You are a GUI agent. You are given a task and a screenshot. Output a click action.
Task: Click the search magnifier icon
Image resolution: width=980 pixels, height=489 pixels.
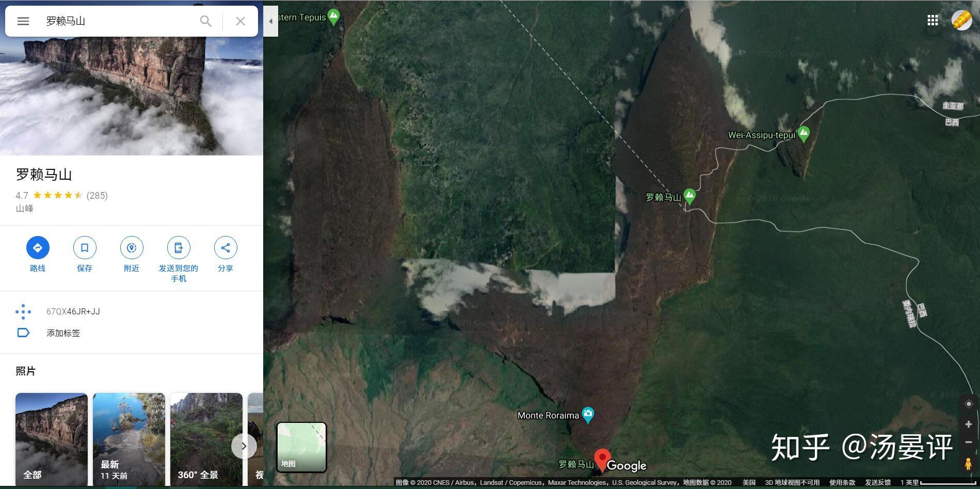click(x=205, y=21)
